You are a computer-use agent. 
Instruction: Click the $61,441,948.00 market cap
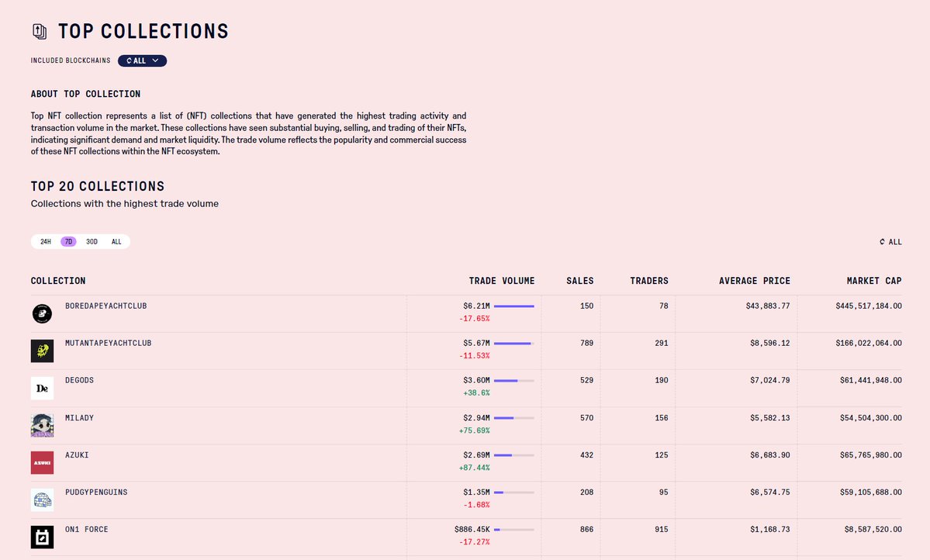pos(871,380)
